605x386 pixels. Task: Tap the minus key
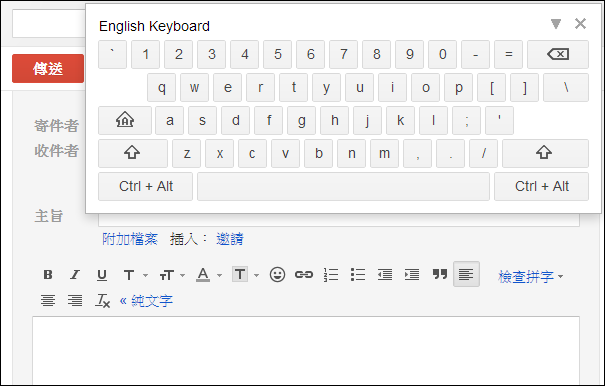pyautogui.click(x=475, y=54)
